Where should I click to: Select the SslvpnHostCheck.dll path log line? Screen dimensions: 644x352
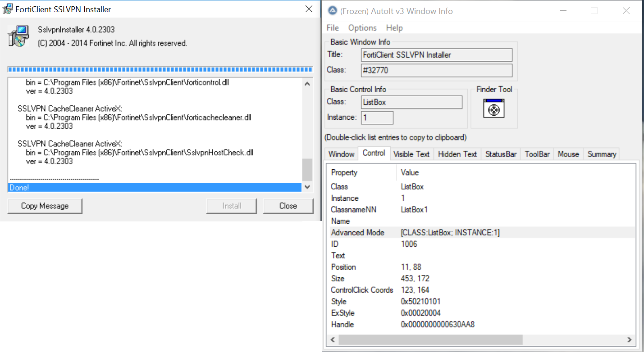click(x=139, y=153)
